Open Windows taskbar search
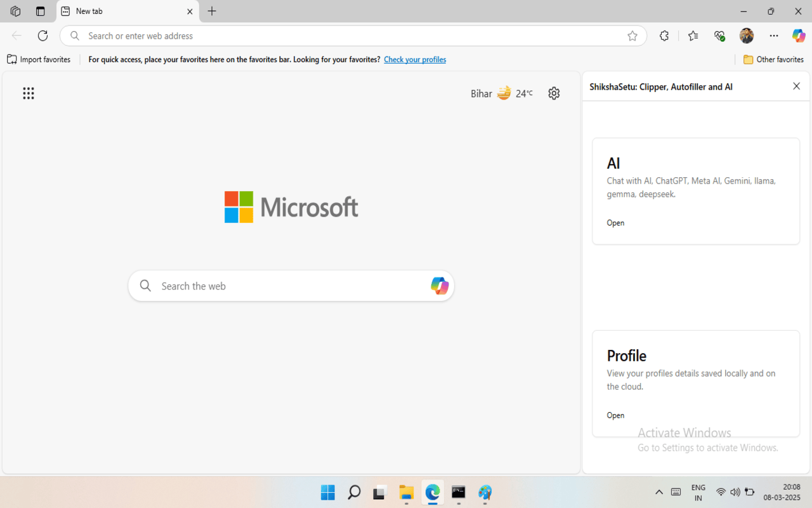812x508 pixels. click(x=354, y=492)
